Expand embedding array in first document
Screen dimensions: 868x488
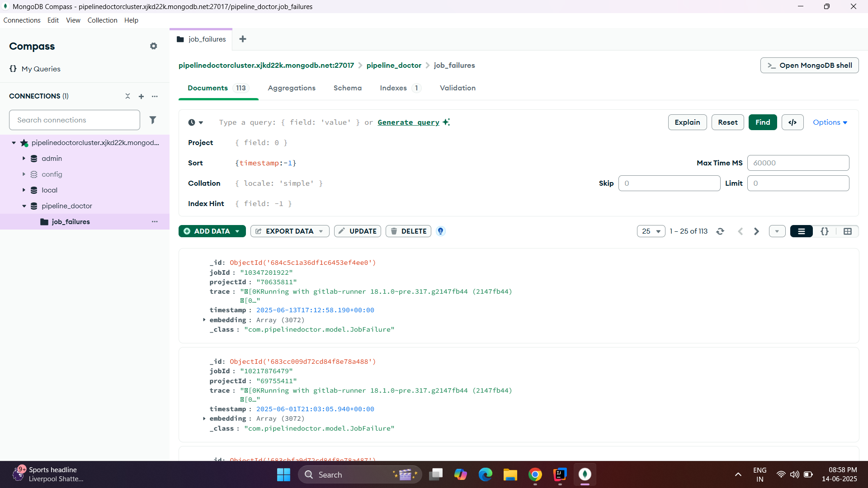point(204,320)
